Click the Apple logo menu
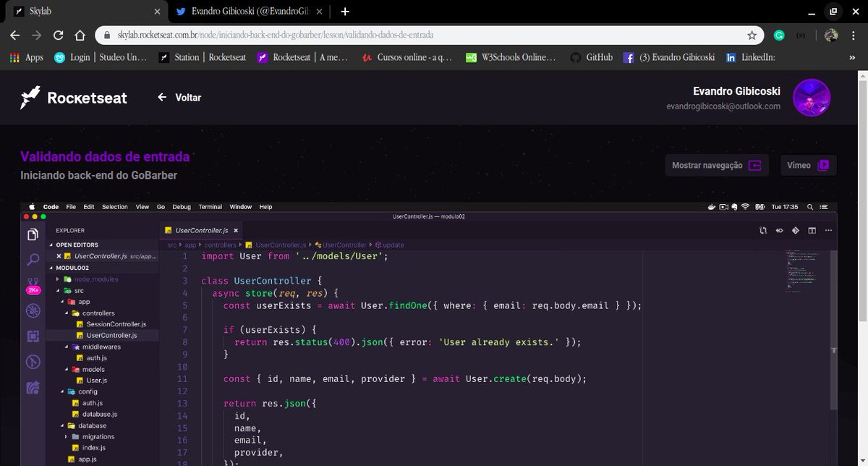The image size is (868, 466). [32, 207]
